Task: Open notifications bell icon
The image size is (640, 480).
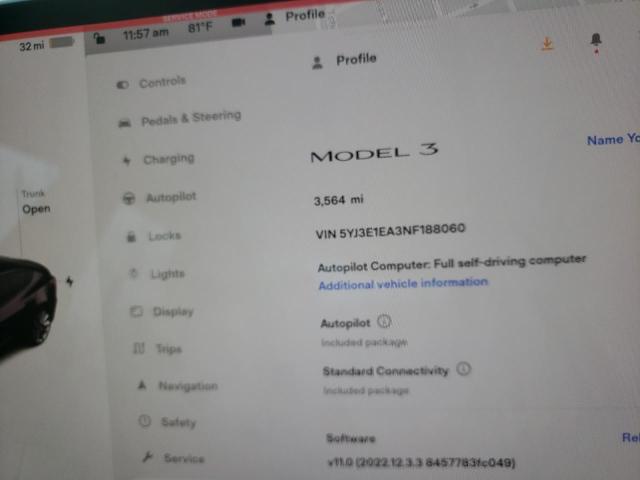Action: (x=596, y=40)
